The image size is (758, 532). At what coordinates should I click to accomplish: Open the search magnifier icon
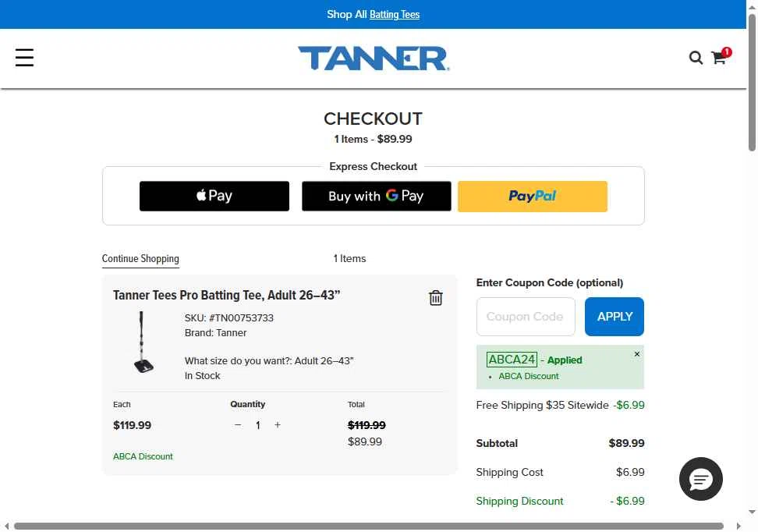click(696, 58)
